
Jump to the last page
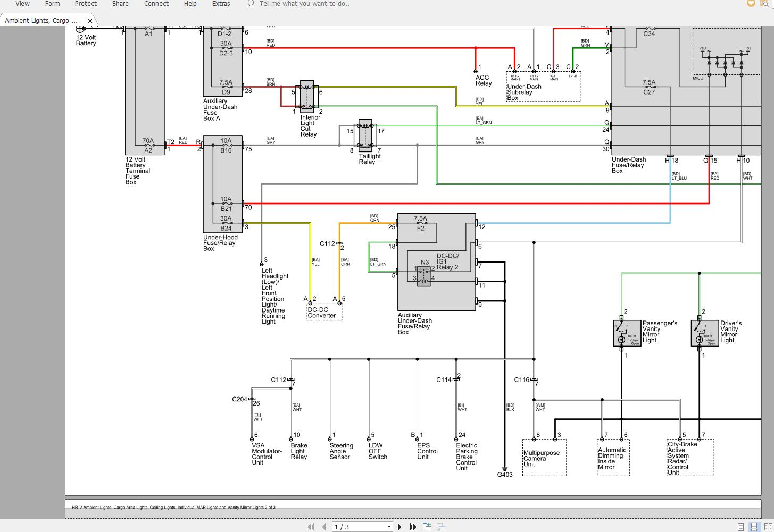[413, 527]
